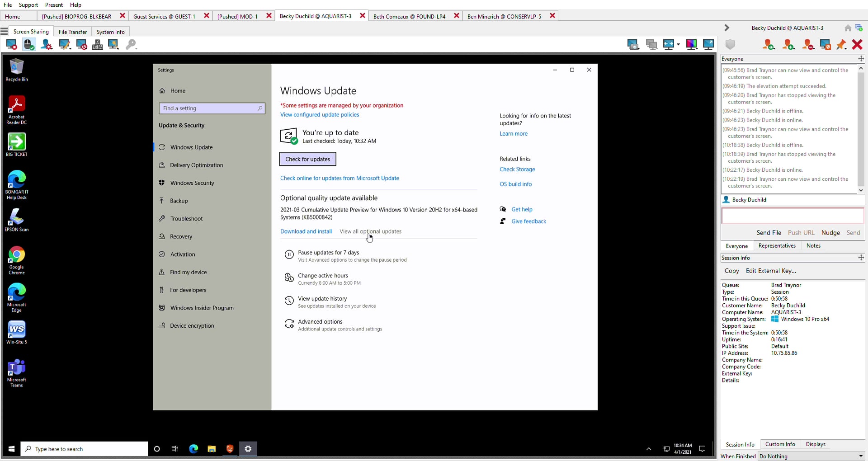Click the red X end session icon
868x461 pixels.
tap(857, 44)
